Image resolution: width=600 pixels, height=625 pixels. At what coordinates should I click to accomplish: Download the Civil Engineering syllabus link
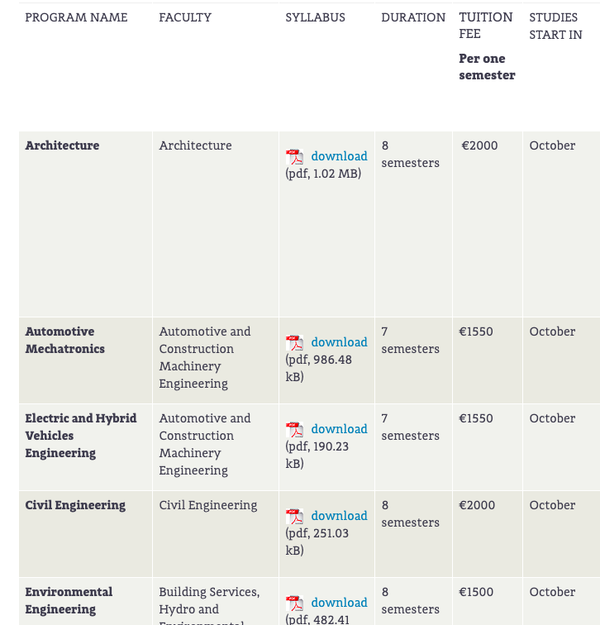click(x=339, y=516)
